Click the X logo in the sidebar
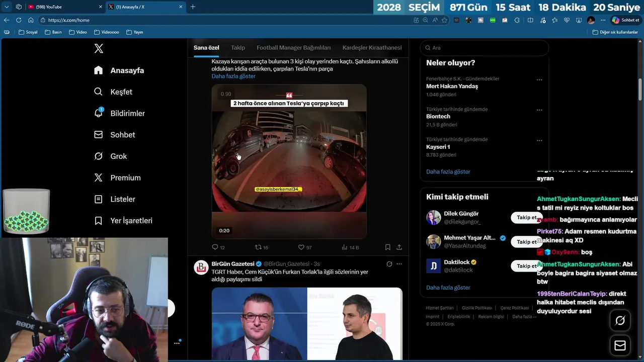This screenshot has width=644, height=362. pos(99,48)
